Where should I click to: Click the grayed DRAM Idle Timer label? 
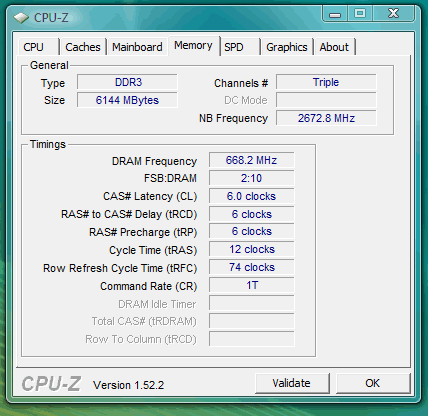157,304
